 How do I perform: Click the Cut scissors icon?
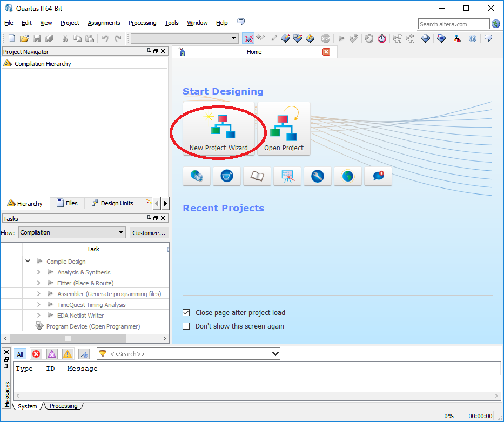pyautogui.click(x=65, y=38)
